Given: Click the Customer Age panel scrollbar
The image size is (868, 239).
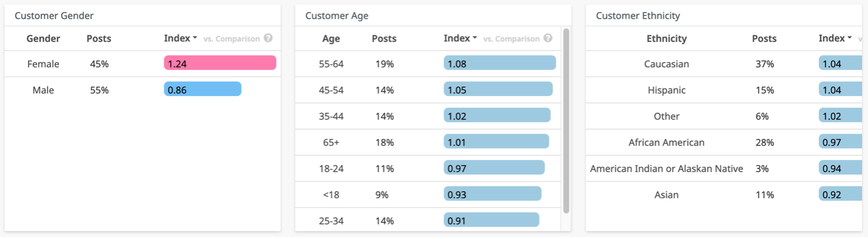Looking at the screenshot, I should pyautogui.click(x=566, y=121).
